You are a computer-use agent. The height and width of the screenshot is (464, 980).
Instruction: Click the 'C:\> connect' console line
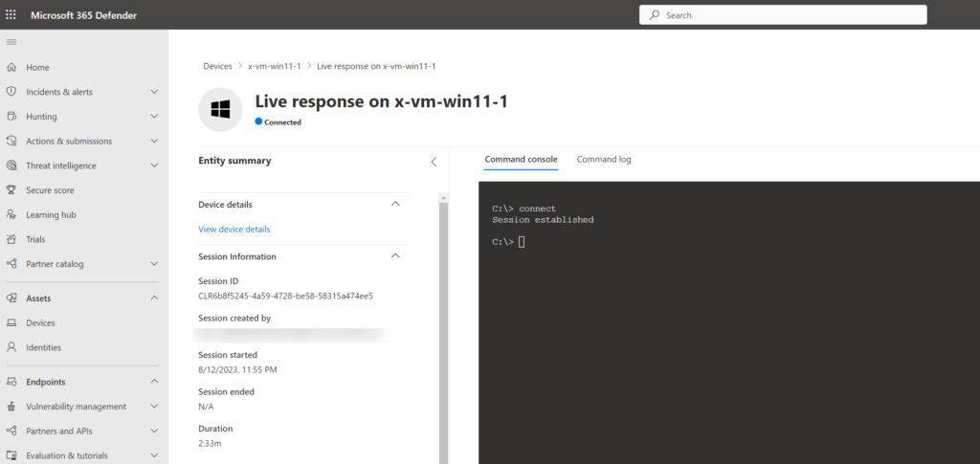pos(523,209)
